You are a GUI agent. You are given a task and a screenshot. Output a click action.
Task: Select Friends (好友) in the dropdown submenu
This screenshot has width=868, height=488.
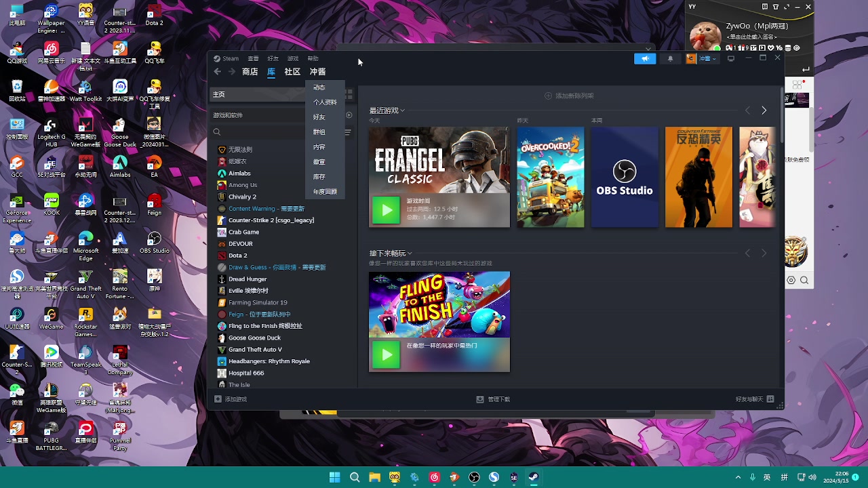pos(319,117)
